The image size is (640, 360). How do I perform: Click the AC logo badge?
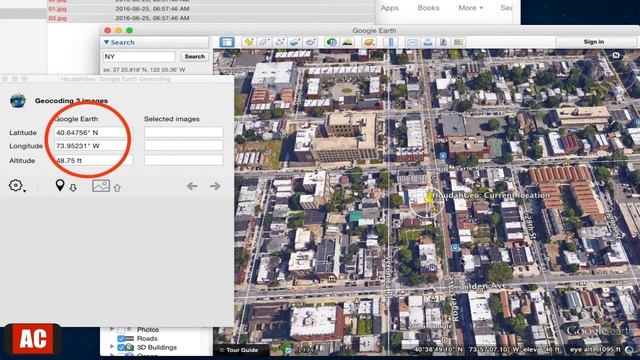(x=32, y=339)
